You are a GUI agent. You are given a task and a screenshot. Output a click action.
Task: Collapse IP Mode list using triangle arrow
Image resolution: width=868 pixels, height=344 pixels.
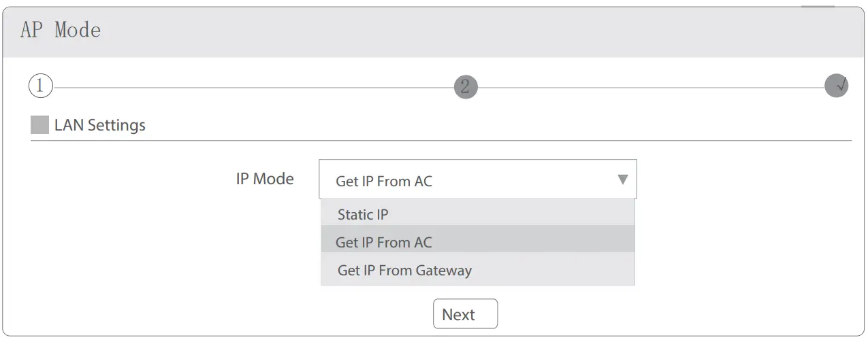pos(622,179)
